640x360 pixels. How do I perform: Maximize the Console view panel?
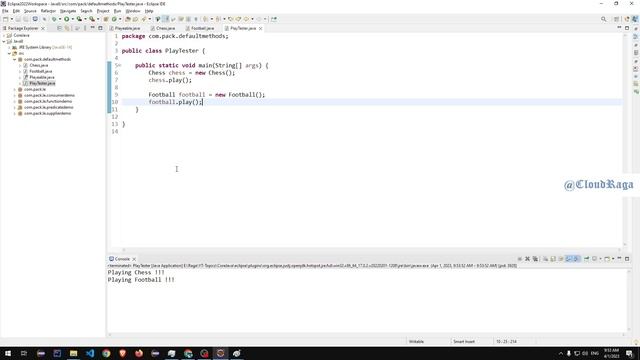pos(627,259)
